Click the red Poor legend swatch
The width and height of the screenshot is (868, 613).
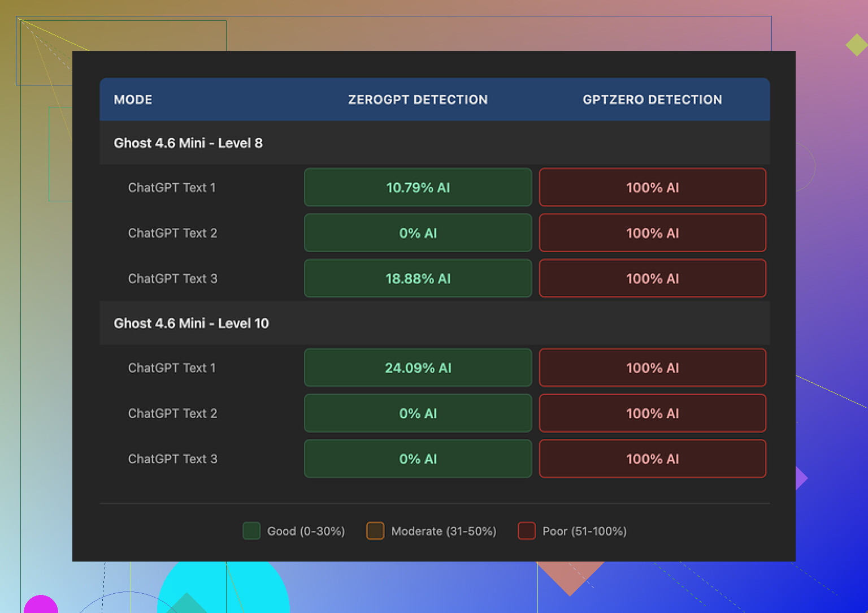point(527,531)
